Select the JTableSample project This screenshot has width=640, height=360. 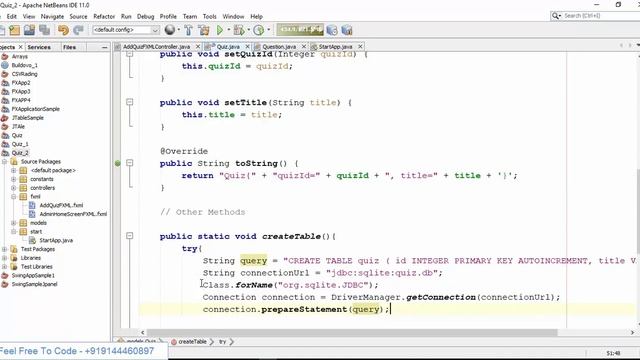point(27,118)
